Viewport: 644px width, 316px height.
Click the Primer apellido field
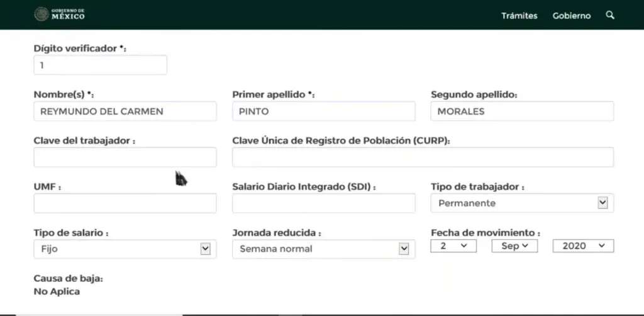coord(324,111)
